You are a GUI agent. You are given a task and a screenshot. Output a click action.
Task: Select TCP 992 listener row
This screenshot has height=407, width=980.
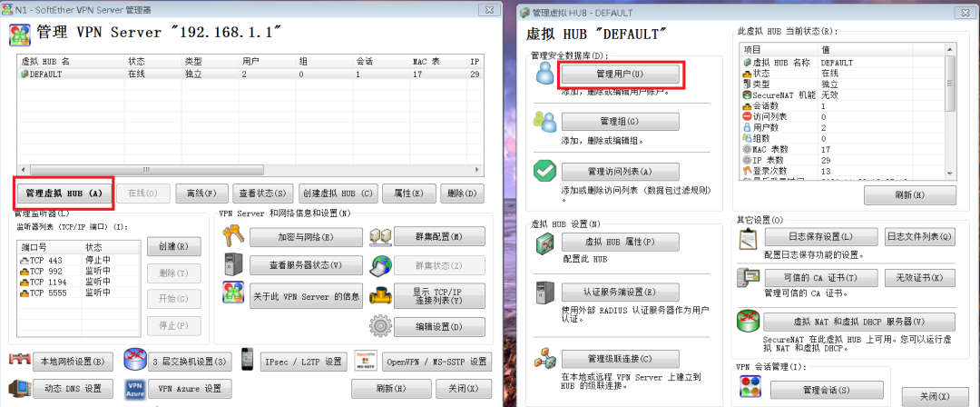[x=79, y=271]
